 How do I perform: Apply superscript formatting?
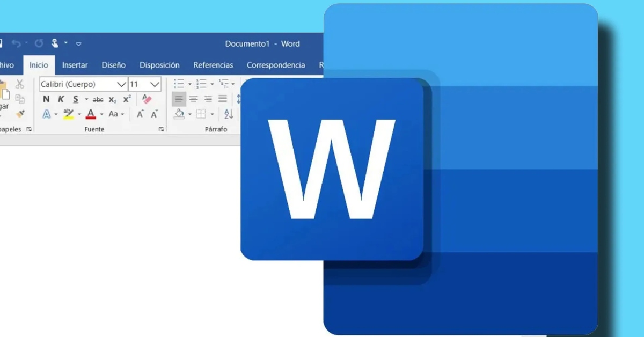pyautogui.click(x=127, y=99)
